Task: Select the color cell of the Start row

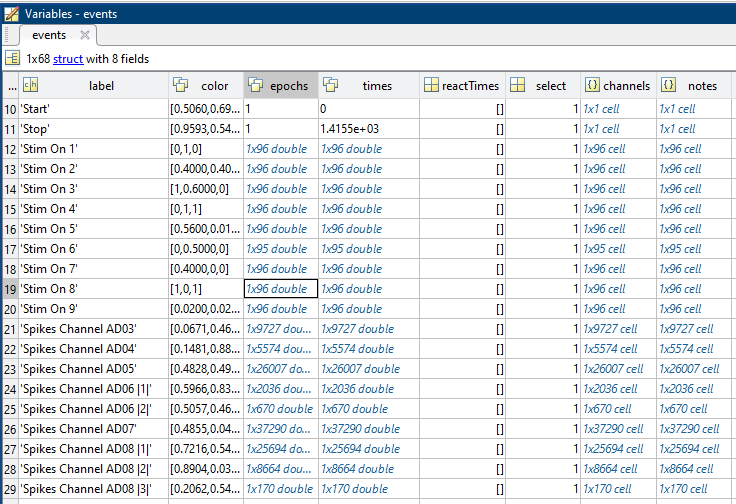Action: [x=205, y=109]
